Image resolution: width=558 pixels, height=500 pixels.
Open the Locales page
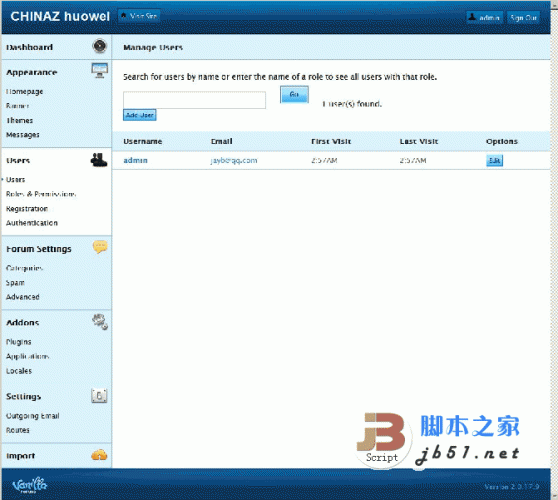[x=19, y=371]
